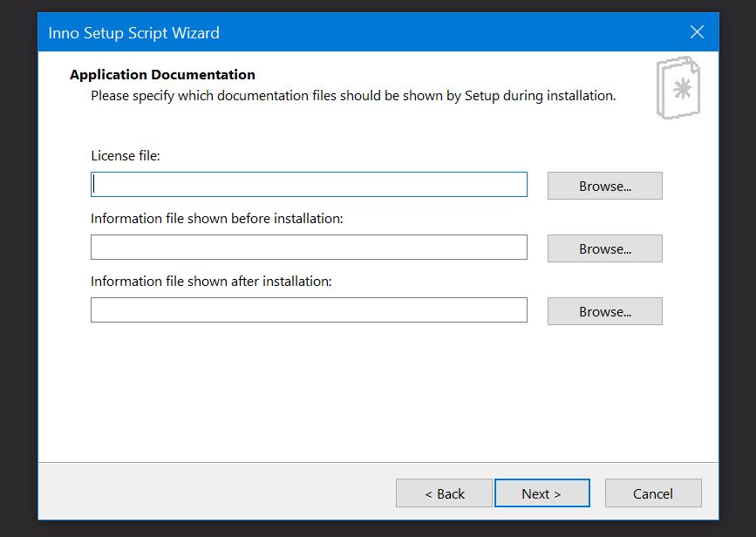This screenshot has height=537, width=756.
Task: Browse for a license file
Action: [604, 186]
